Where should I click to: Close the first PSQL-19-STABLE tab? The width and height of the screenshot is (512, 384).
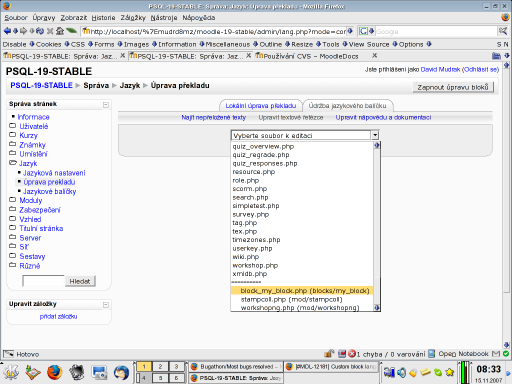click(122, 55)
